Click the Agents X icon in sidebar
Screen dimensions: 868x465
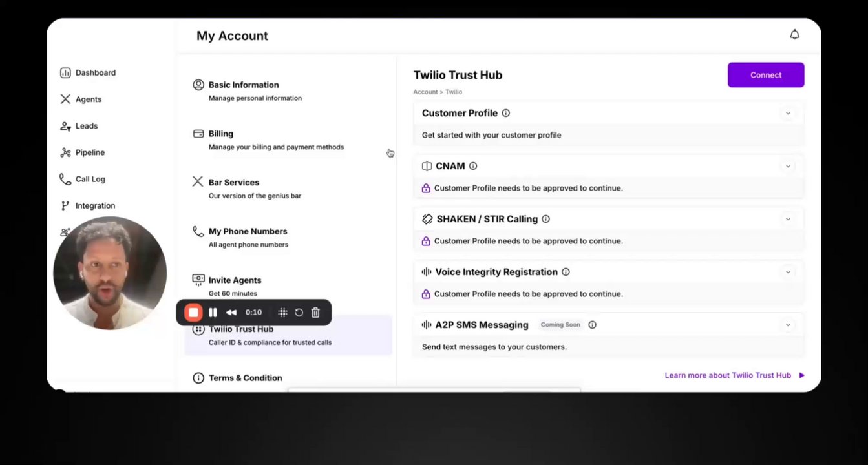(x=65, y=99)
